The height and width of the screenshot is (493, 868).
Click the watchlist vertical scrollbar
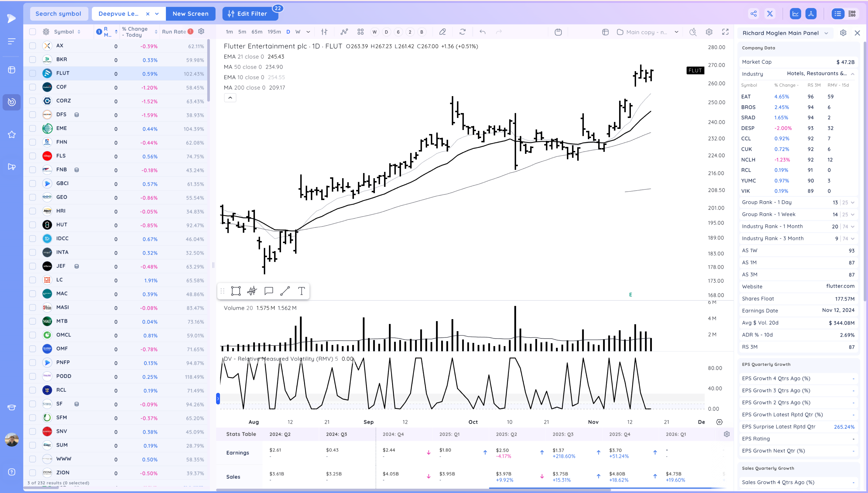click(x=209, y=71)
